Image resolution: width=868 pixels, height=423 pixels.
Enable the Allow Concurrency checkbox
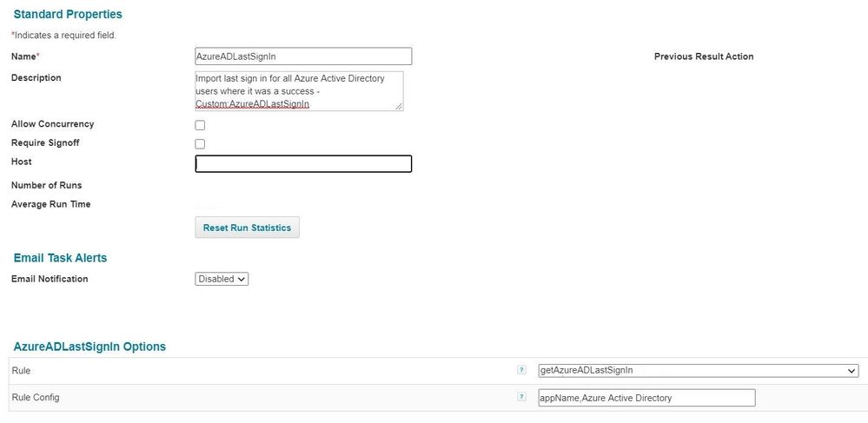[200, 125]
